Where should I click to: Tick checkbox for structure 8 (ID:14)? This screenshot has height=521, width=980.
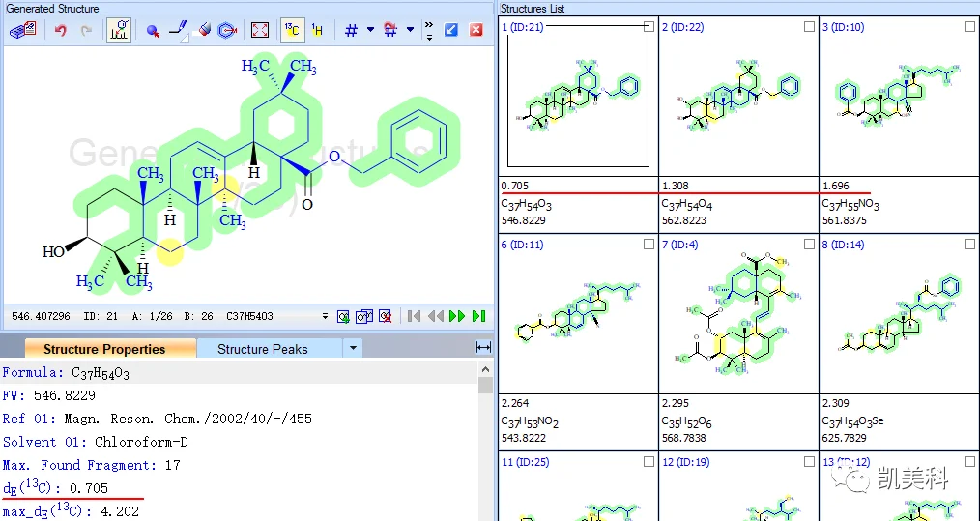point(969,244)
